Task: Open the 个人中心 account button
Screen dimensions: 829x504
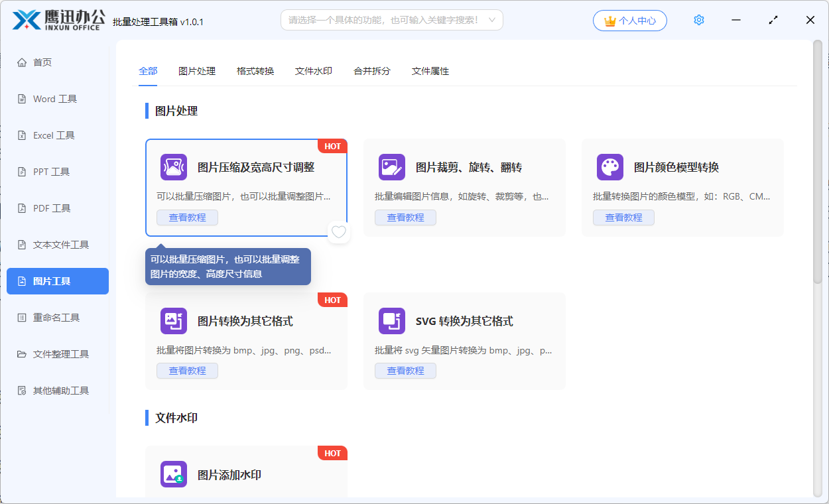Action: pos(630,21)
